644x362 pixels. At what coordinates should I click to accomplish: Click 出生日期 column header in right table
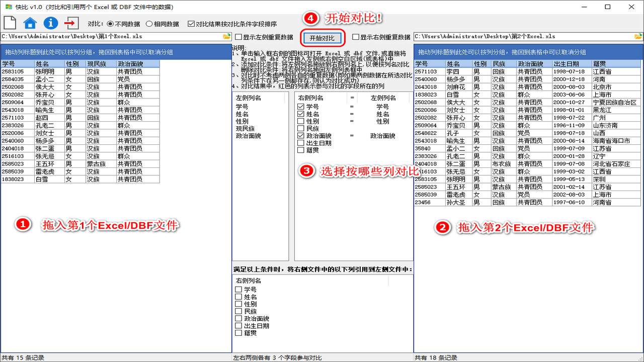pos(572,64)
